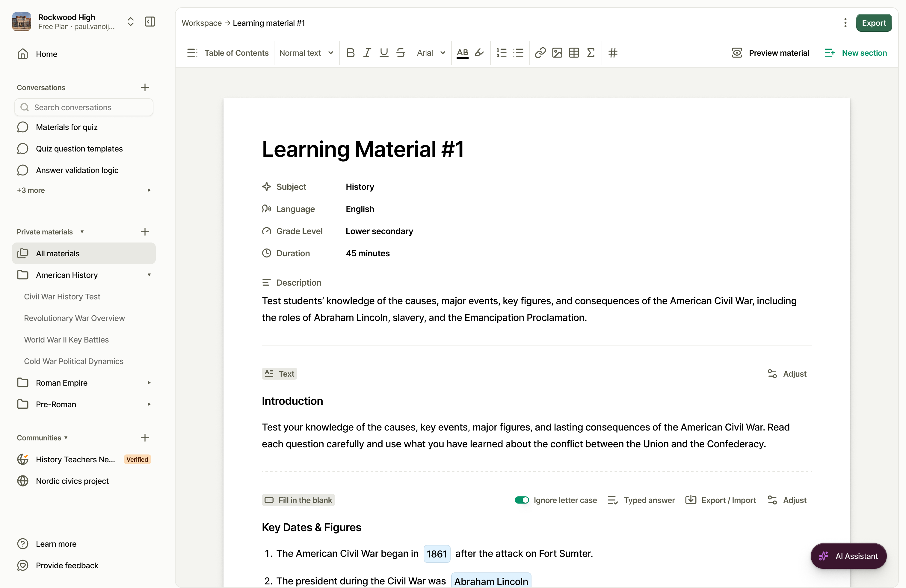Open Revolutionary War Overview

point(74,318)
